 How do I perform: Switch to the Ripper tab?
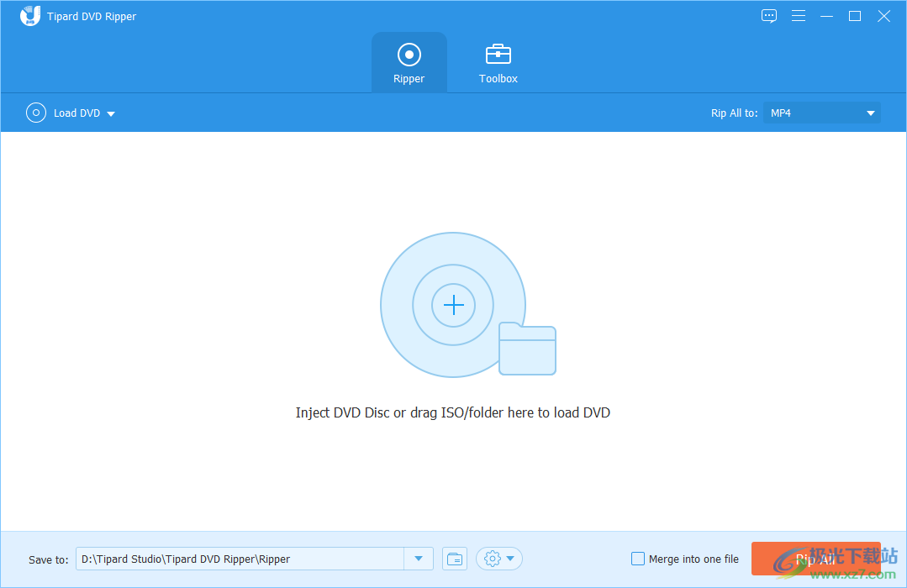tap(409, 62)
